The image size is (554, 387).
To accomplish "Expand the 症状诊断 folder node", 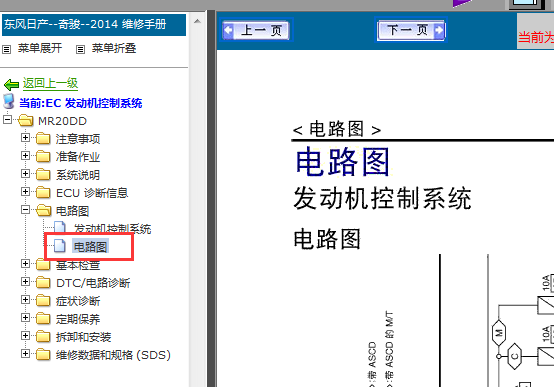I will [x=25, y=300].
